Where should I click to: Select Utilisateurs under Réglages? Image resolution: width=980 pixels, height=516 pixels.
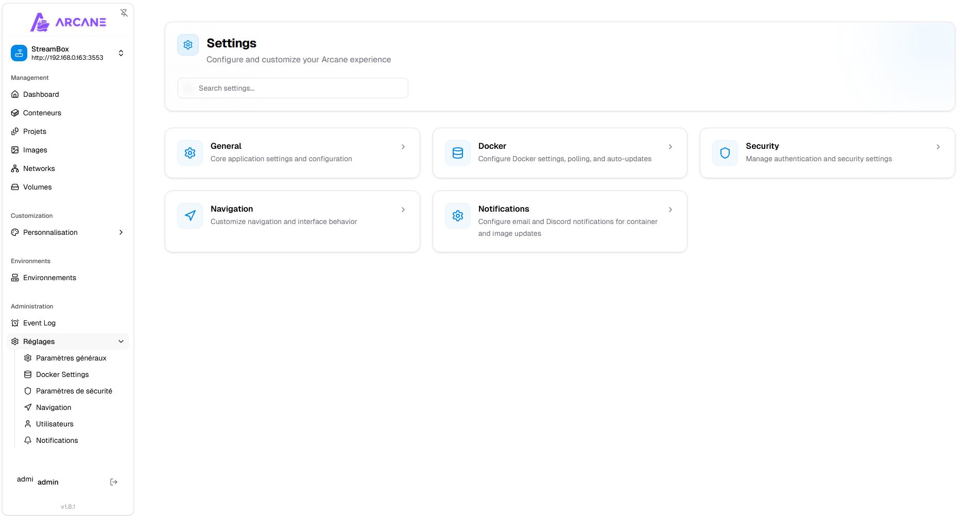55,424
